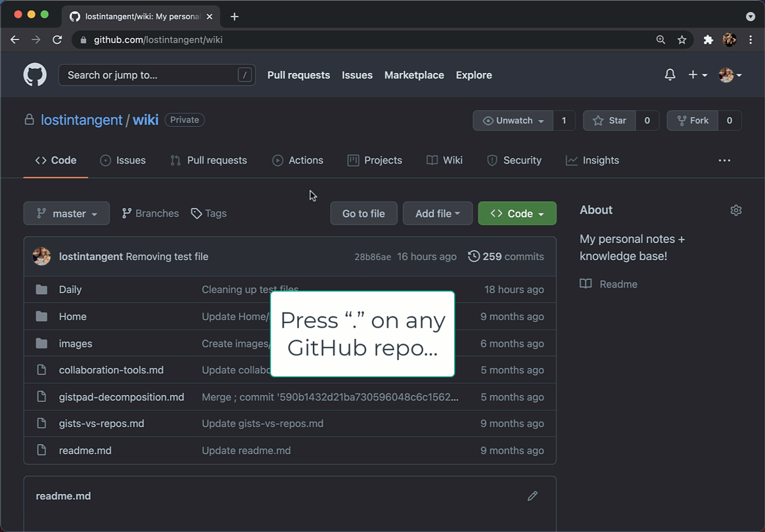Open a new browser tab with plus
The height and width of the screenshot is (532, 765).
pyautogui.click(x=234, y=16)
